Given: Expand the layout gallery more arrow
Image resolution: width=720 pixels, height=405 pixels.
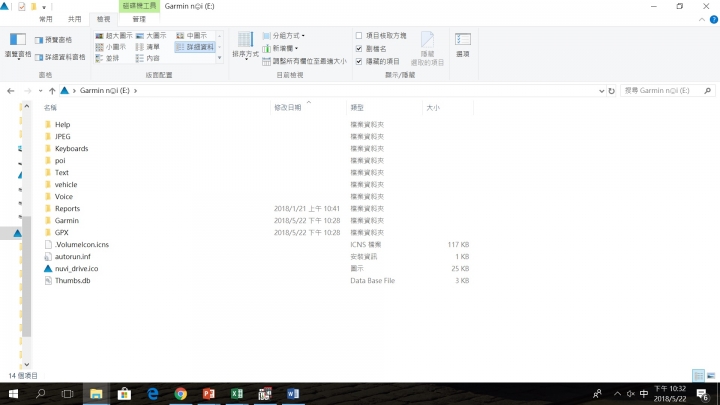Looking at the screenshot, I should pyautogui.click(x=219, y=58).
